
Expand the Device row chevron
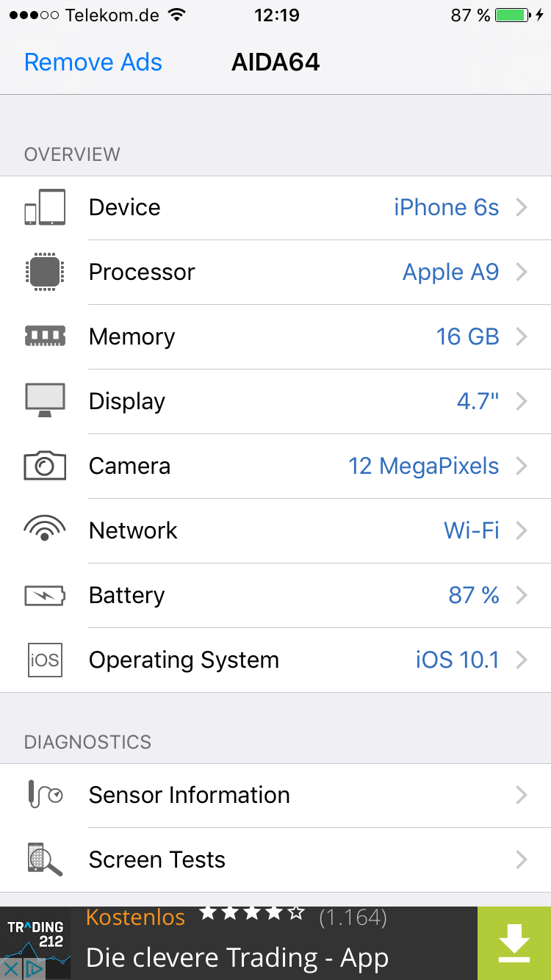[x=522, y=207]
